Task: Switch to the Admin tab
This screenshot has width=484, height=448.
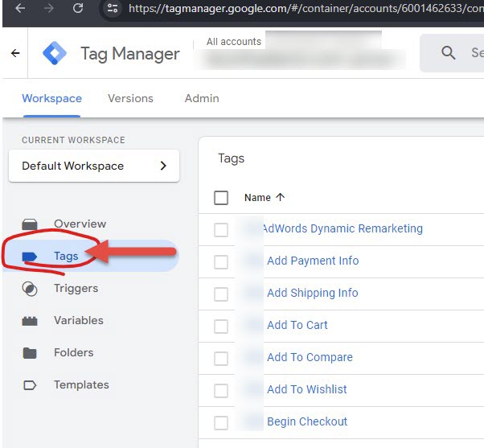Action: click(x=202, y=98)
